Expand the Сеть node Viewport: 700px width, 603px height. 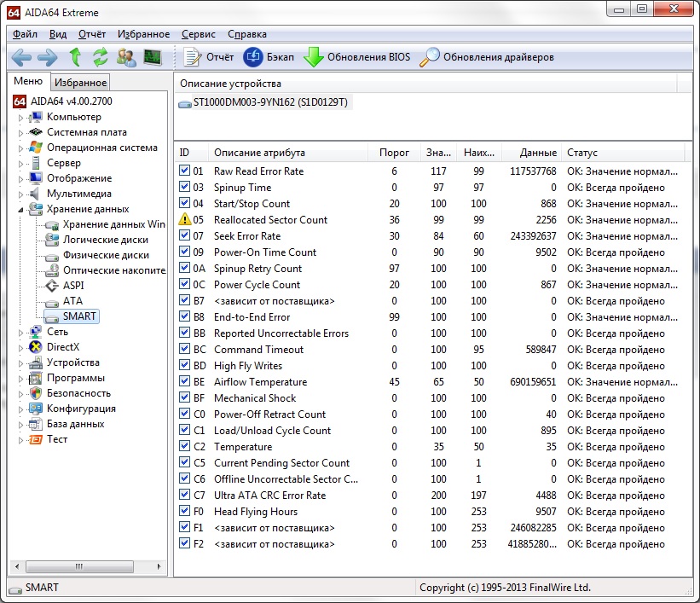tap(20, 333)
